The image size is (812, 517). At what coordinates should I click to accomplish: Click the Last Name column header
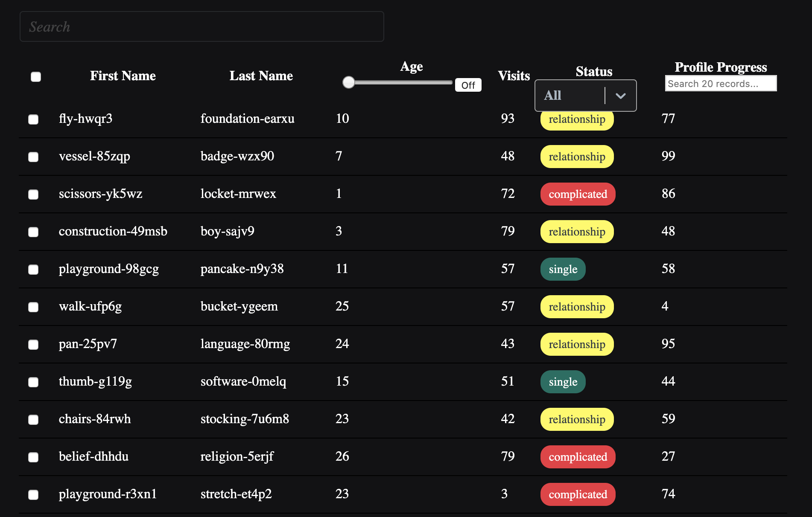coord(261,76)
